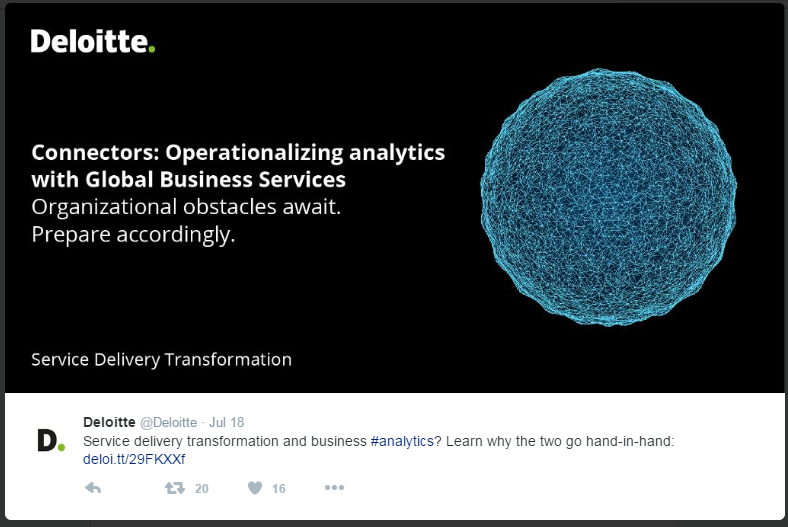Open the more options ellipsis menu
This screenshot has width=788, height=527.
pos(334,487)
